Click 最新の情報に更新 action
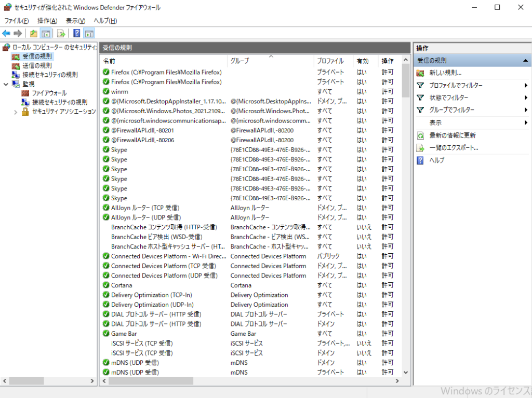532x398 pixels. (x=453, y=135)
